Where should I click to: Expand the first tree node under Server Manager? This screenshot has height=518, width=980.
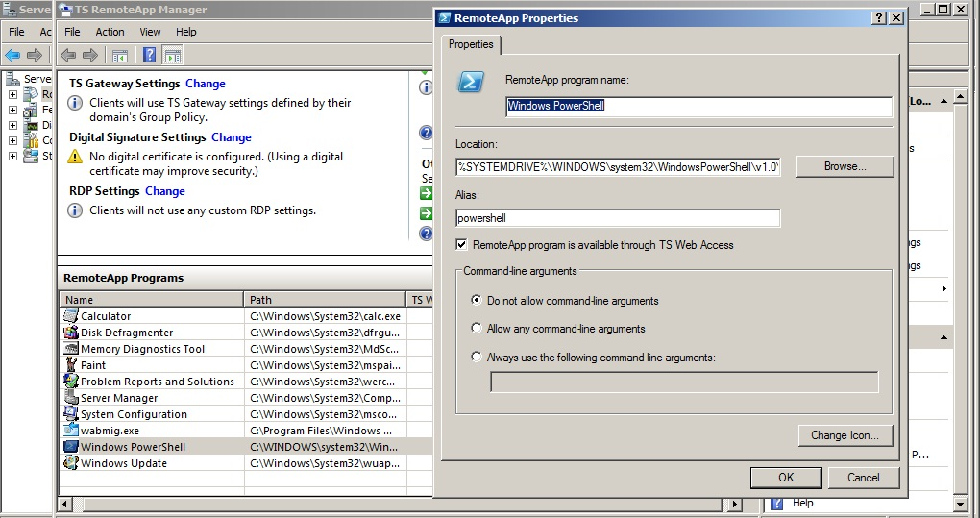pyautogui.click(x=12, y=94)
